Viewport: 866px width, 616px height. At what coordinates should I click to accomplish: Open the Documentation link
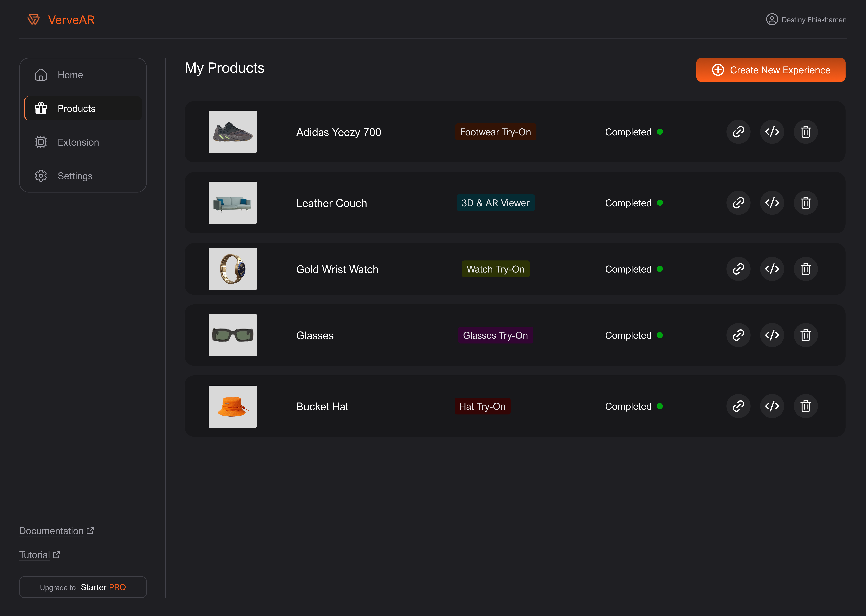tap(57, 531)
